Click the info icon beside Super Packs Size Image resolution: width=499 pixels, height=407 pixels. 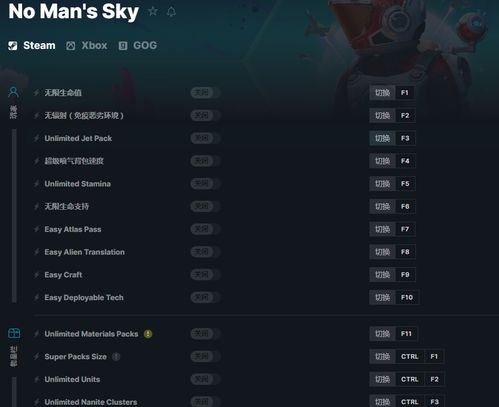[116, 357]
